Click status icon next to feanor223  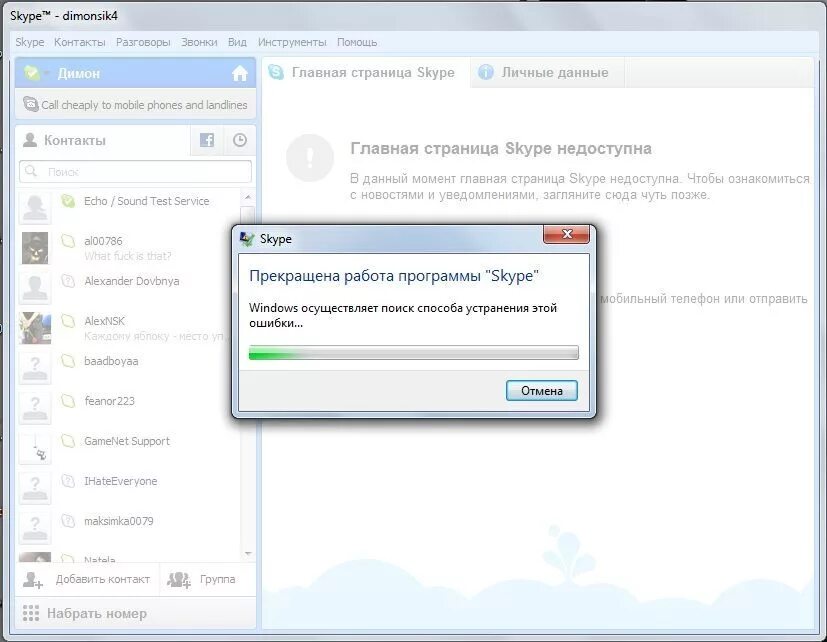click(x=68, y=401)
